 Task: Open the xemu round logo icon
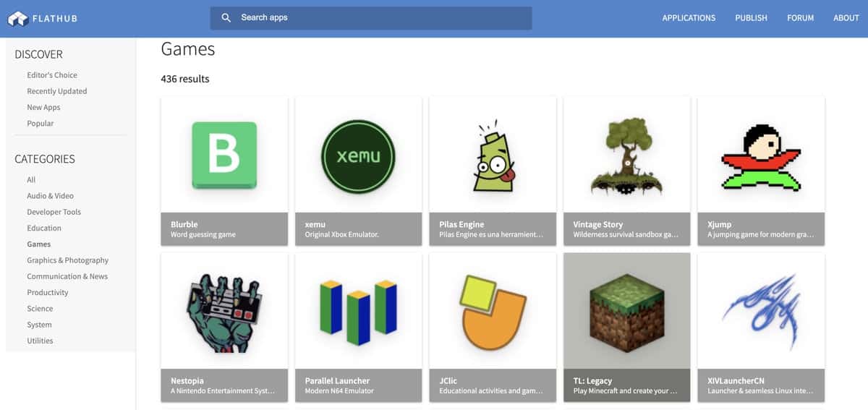[358, 156]
